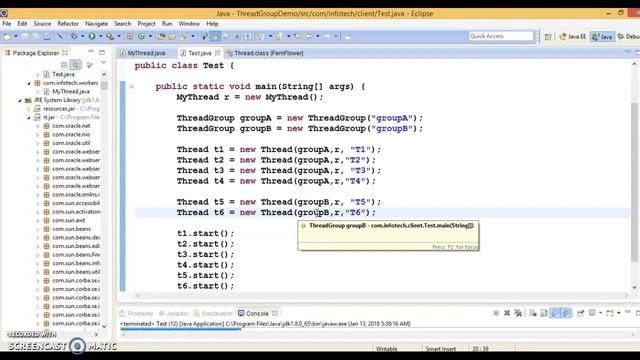Click the Search toolbar icon
640x360 pixels.
click(x=184, y=36)
